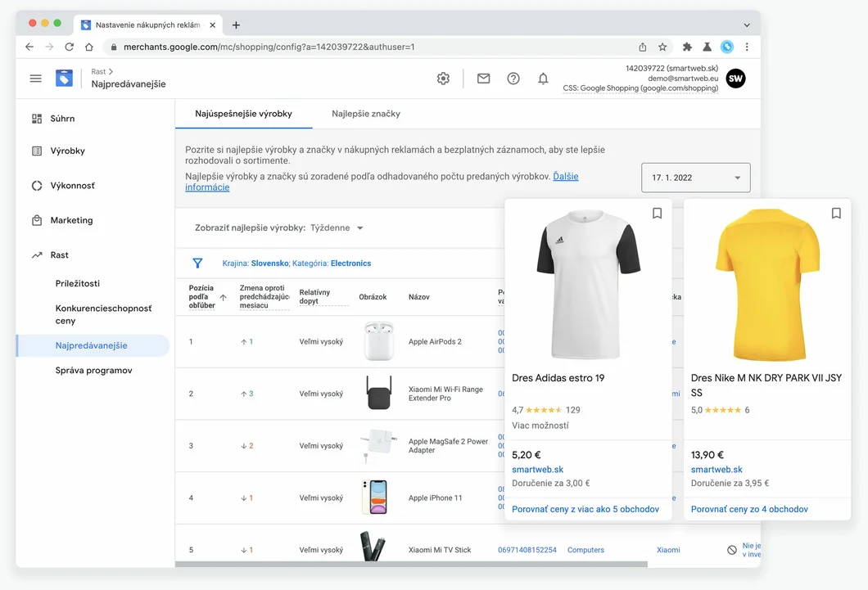Click the filter funnel icon

click(x=197, y=263)
